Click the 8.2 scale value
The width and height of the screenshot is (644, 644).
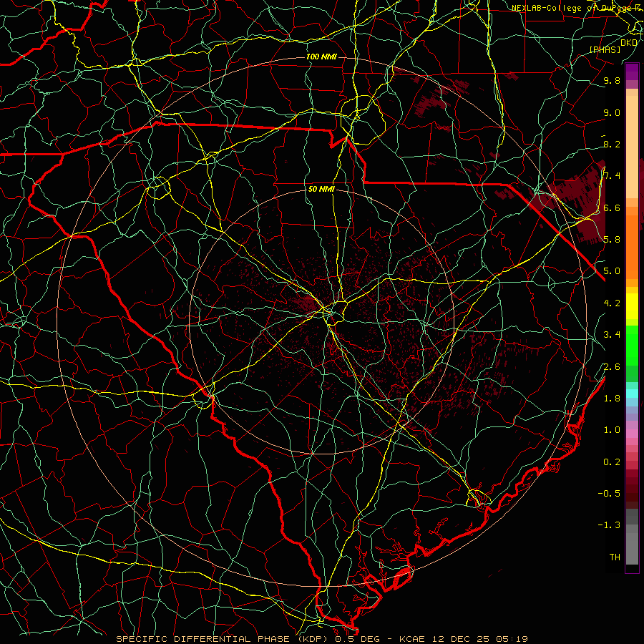click(x=612, y=144)
